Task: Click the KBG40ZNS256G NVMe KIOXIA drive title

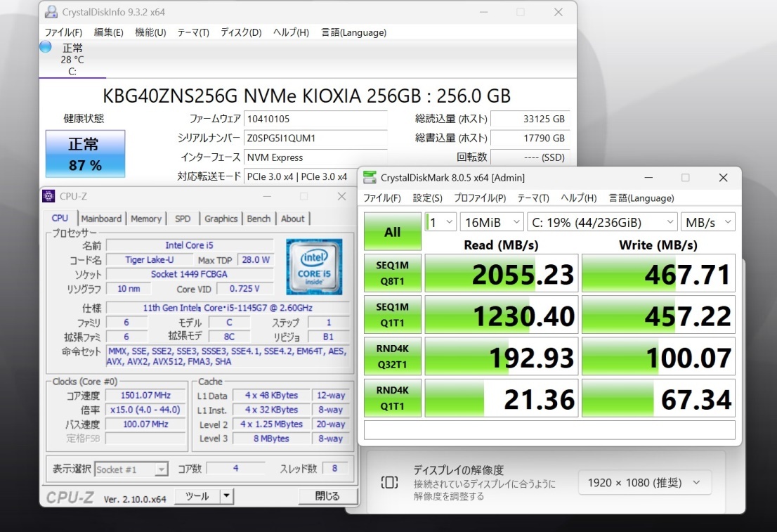Action: point(307,95)
